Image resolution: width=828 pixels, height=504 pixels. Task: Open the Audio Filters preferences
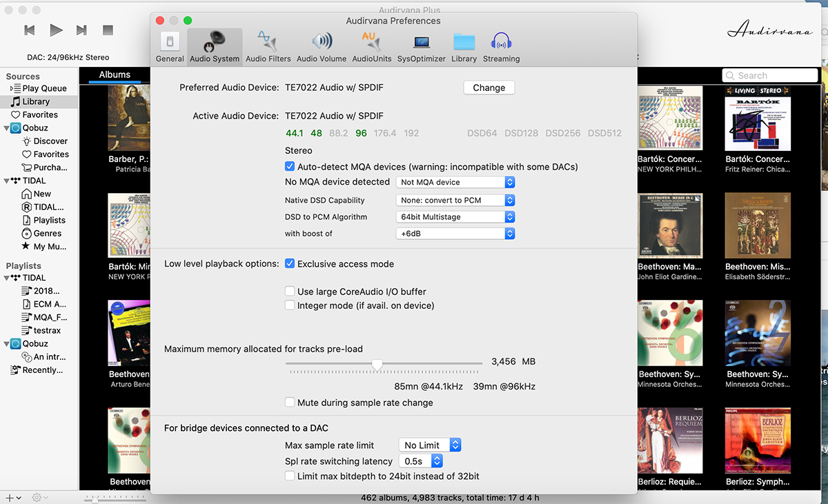point(268,47)
